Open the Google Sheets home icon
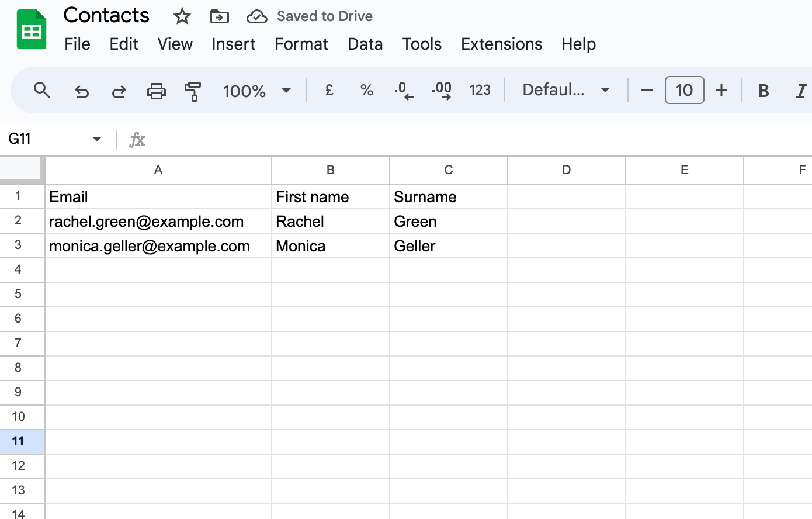This screenshot has height=519, width=812. click(x=32, y=29)
